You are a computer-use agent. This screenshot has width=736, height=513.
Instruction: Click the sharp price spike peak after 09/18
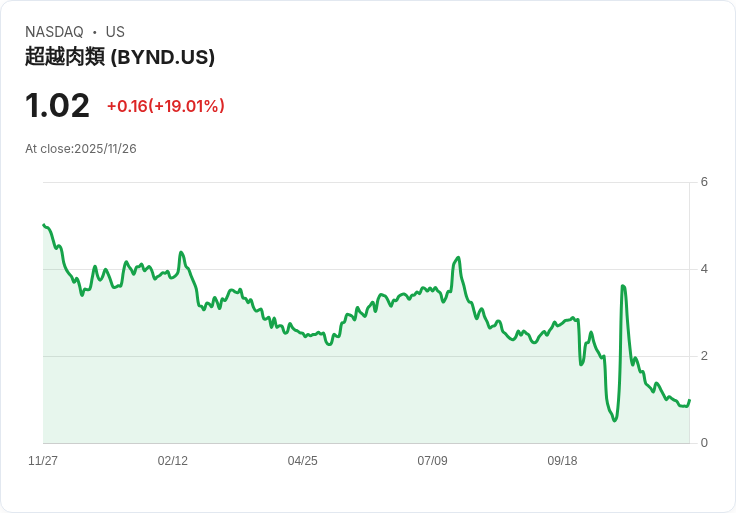click(x=623, y=286)
